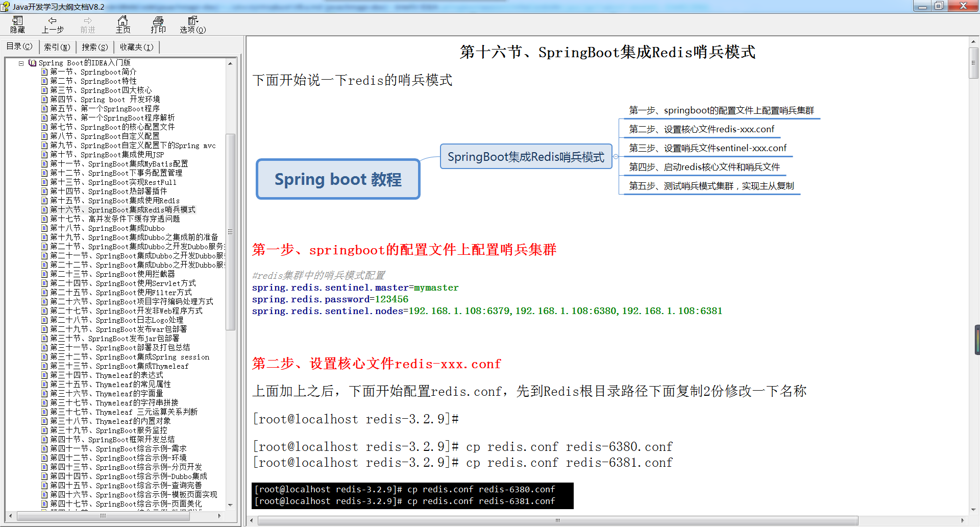Image resolution: width=980 pixels, height=527 pixels.
Task: Maximize the help viewer window
Action: [x=939, y=6]
